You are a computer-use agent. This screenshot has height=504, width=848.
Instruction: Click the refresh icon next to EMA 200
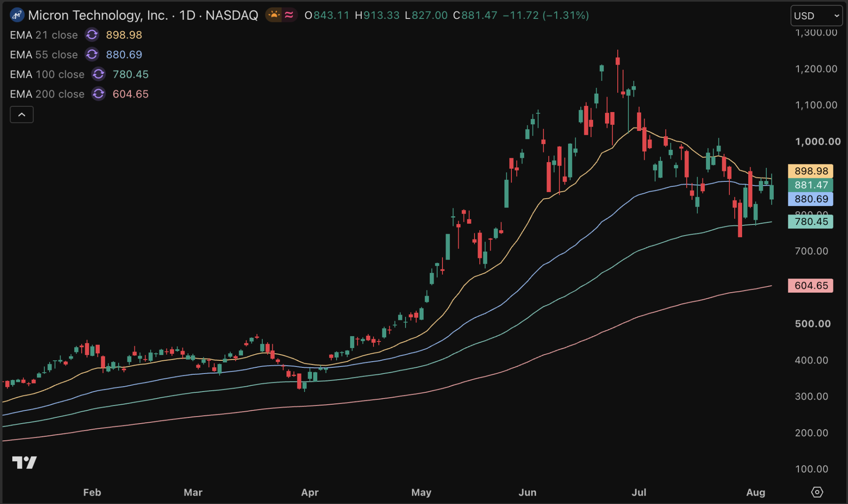(98, 94)
